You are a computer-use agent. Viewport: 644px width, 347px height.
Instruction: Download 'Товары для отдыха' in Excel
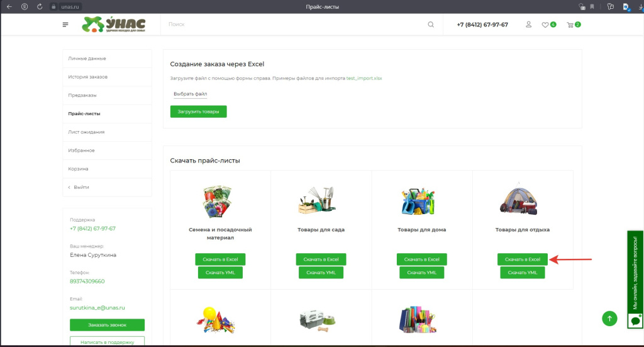click(x=522, y=259)
